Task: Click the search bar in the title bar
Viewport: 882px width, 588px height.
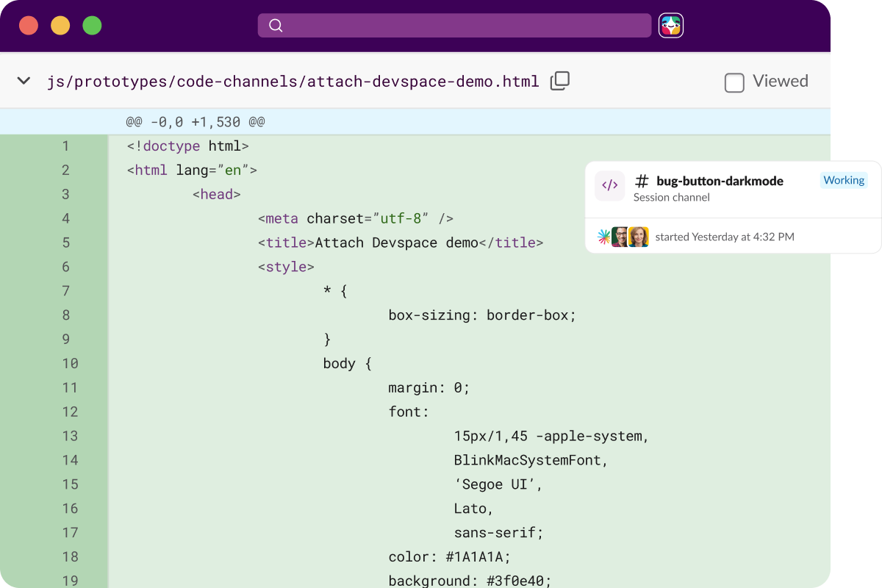Action: (x=454, y=26)
